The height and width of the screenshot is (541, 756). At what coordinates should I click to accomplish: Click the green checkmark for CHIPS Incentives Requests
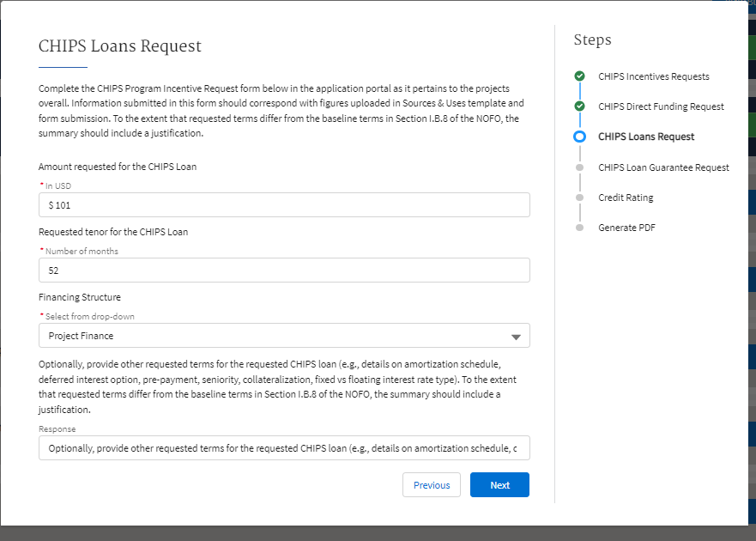pos(580,76)
